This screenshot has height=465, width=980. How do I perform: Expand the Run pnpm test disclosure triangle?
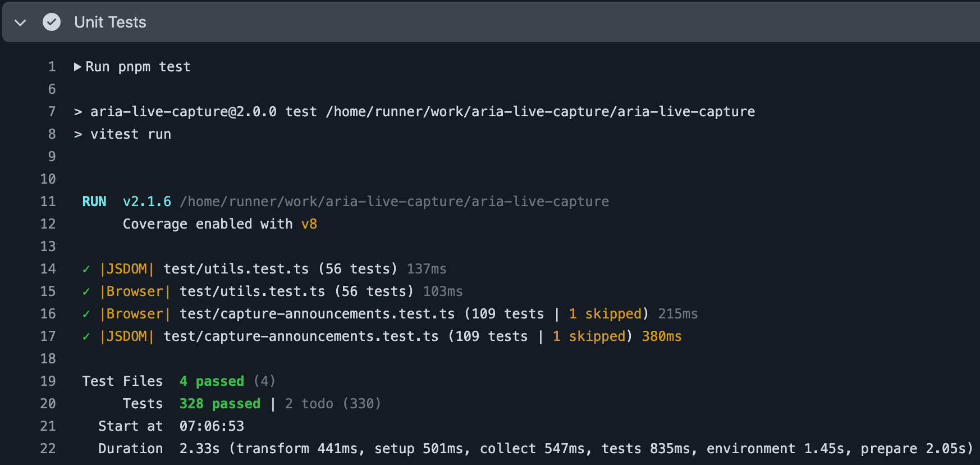(x=77, y=67)
